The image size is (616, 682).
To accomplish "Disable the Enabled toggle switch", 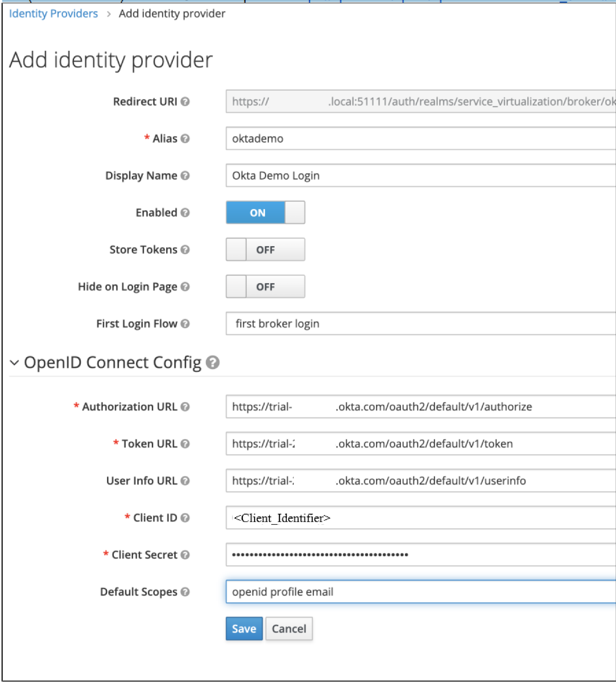I will click(x=265, y=213).
